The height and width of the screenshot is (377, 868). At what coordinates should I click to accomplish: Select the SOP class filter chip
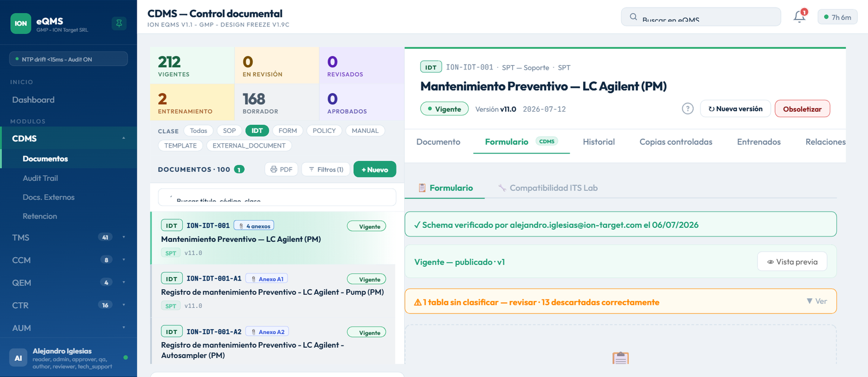point(229,131)
